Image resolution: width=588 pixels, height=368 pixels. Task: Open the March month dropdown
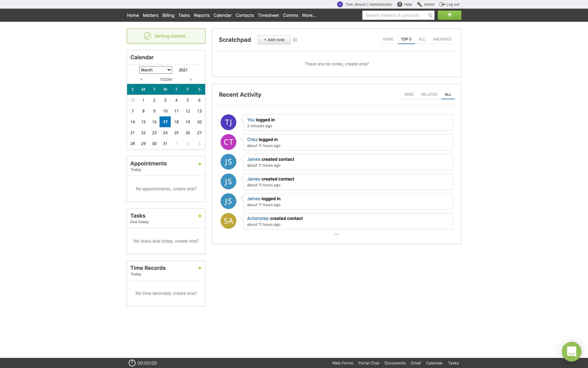tap(155, 70)
